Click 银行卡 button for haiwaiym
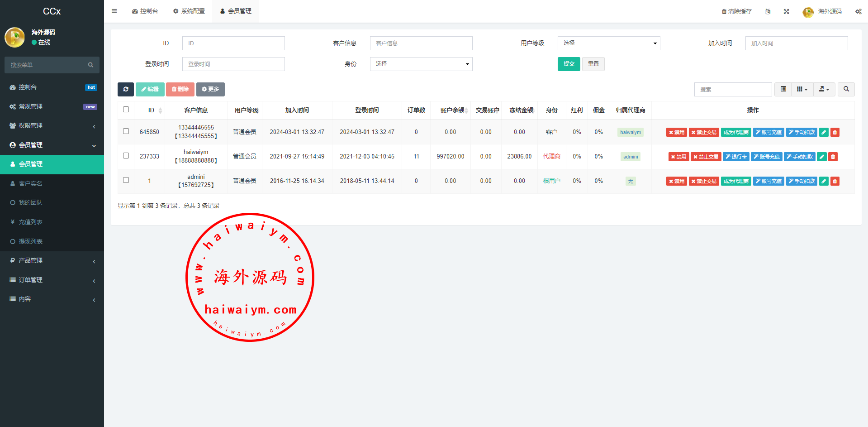The width and height of the screenshot is (868, 427). click(736, 157)
